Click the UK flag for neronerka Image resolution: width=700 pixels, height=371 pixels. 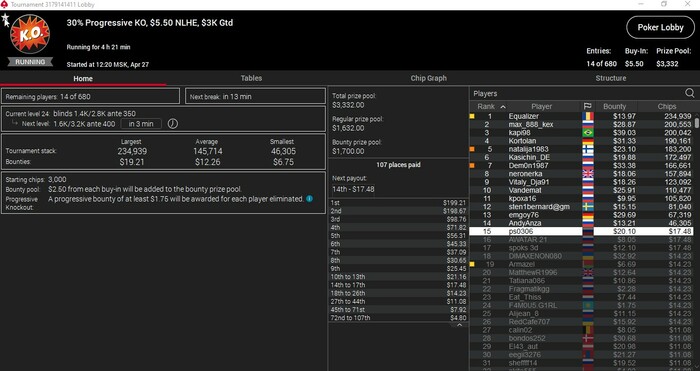tap(588, 174)
